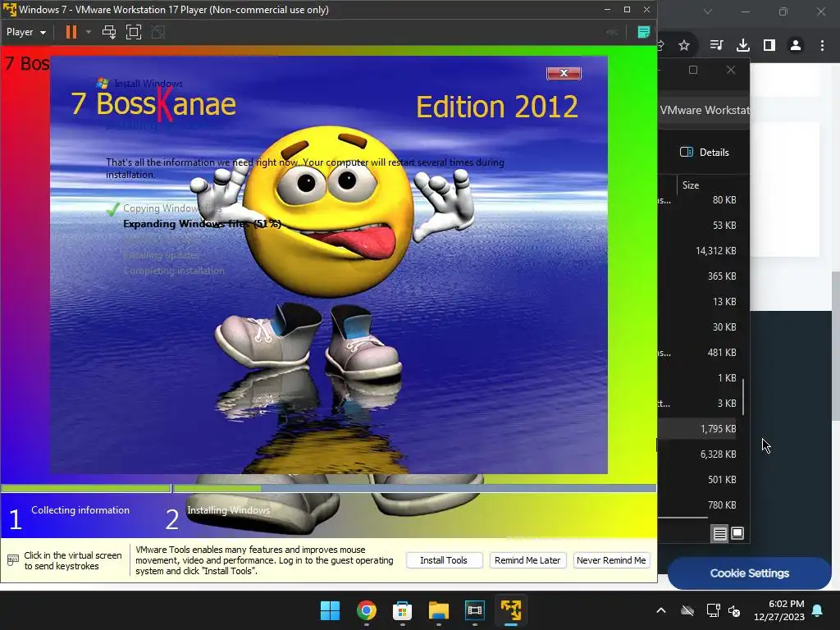Bookmark this page with the star icon
The width and height of the screenshot is (840, 630).
[x=684, y=46]
